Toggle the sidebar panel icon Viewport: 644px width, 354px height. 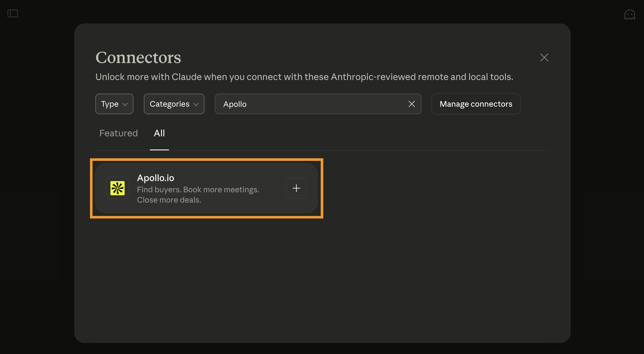[12, 13]
